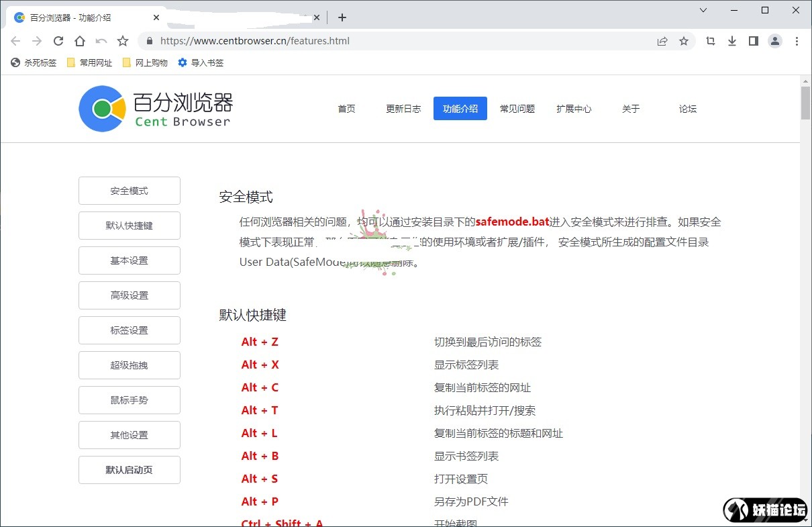Select the 百分浏览器 - 功能介绍 tab

click(87, 17)
